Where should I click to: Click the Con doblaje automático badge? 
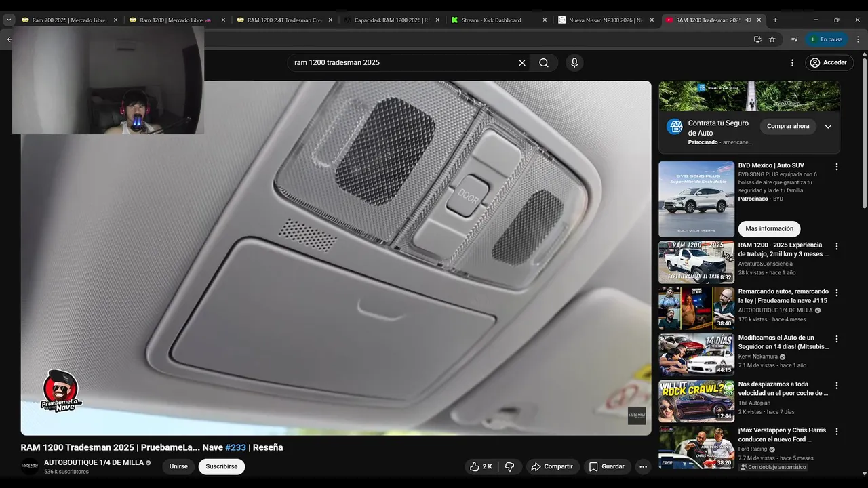[x=772, y=467]
